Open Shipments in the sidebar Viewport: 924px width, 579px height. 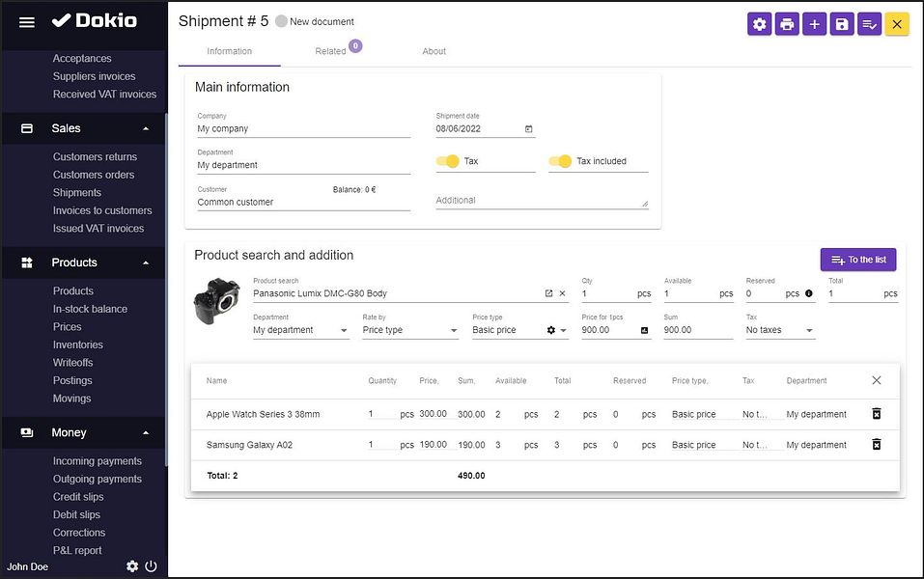(x=77, y=193)
